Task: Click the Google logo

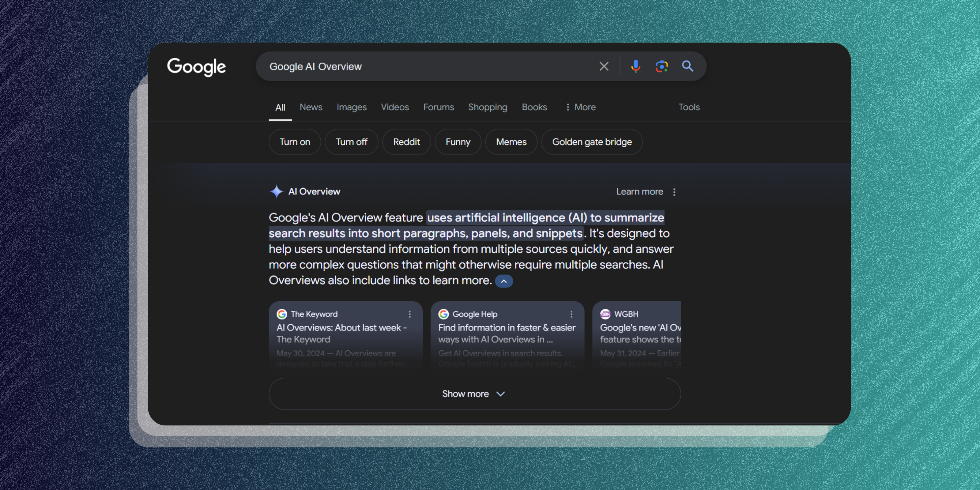Action: (x=196, y=67)
